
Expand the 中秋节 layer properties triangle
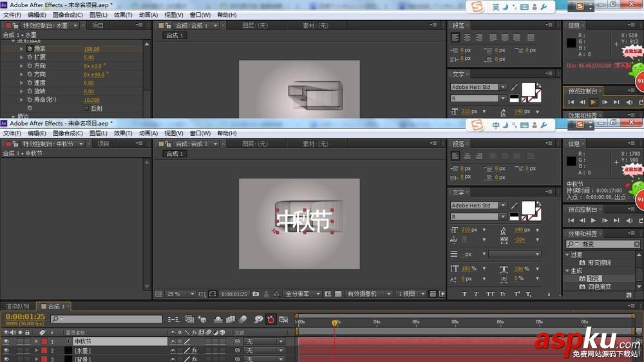(36, 341)
